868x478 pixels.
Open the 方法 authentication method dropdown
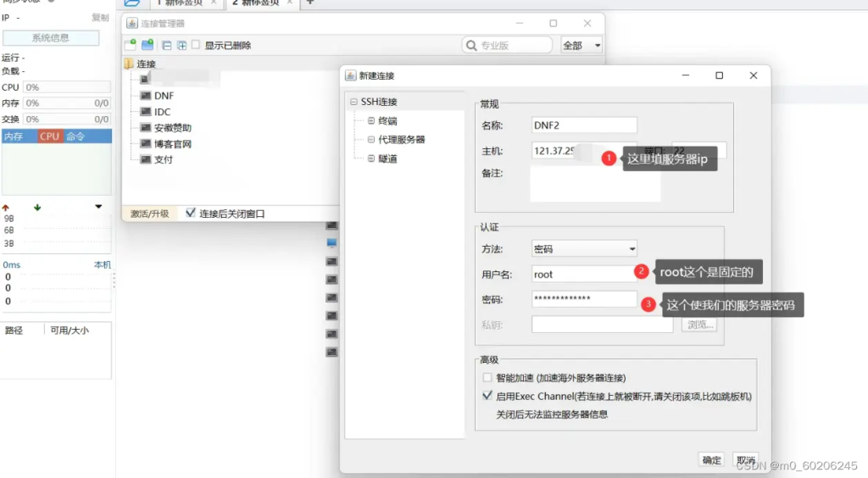584,249
